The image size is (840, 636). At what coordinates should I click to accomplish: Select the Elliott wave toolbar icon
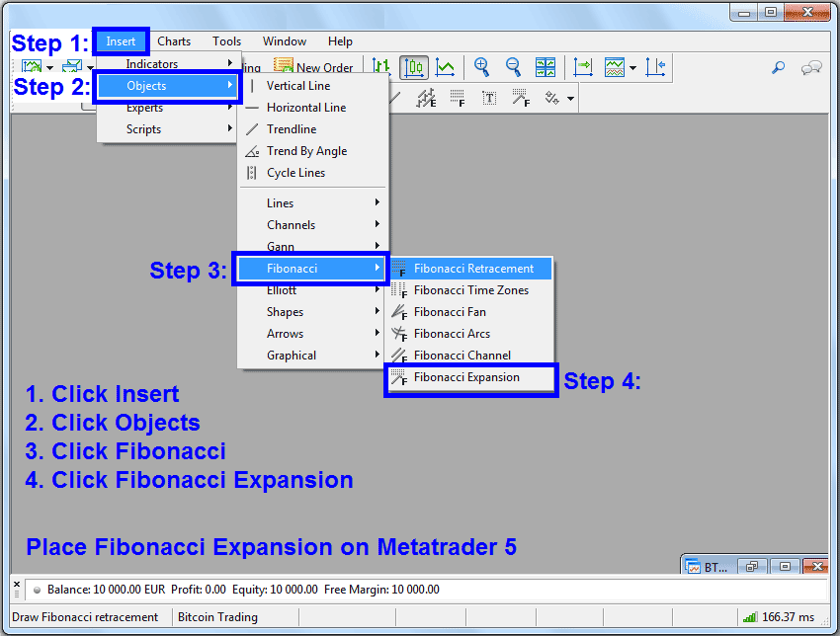426,98
